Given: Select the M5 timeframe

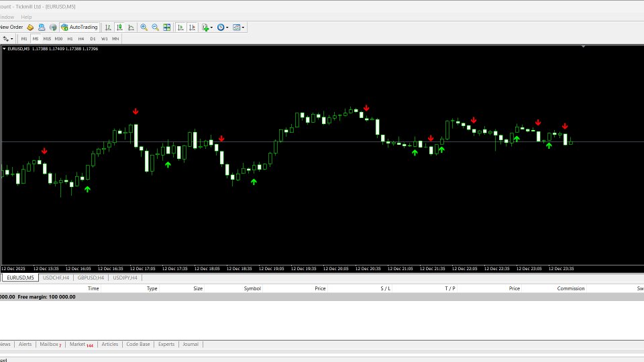Looking at the screenshot, I should tap(36, 39).
